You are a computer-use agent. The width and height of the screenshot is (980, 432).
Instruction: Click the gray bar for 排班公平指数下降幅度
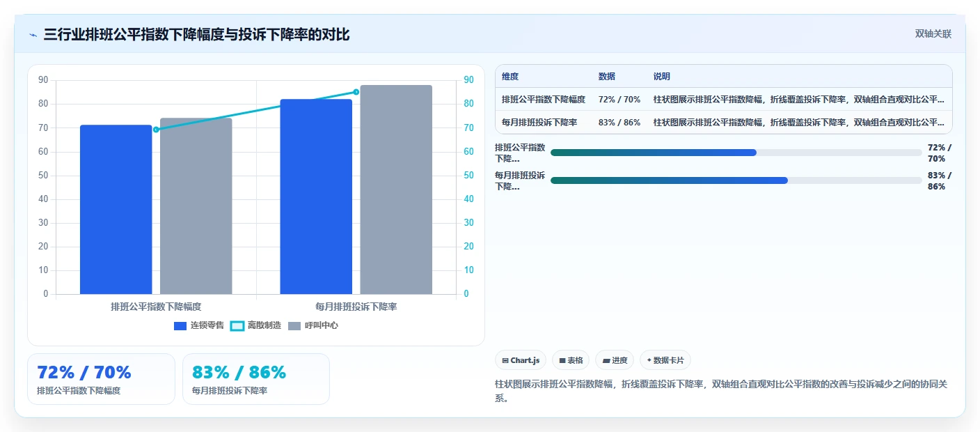click(196, 206)
